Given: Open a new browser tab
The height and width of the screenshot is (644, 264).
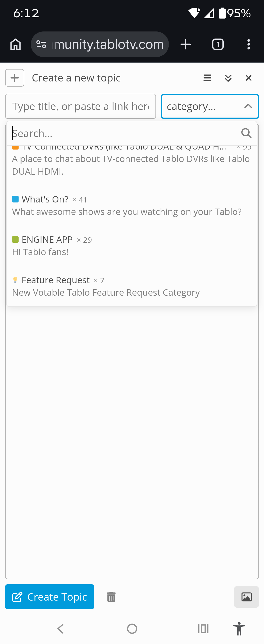Looking at the screenshot, I should point(186,44).
